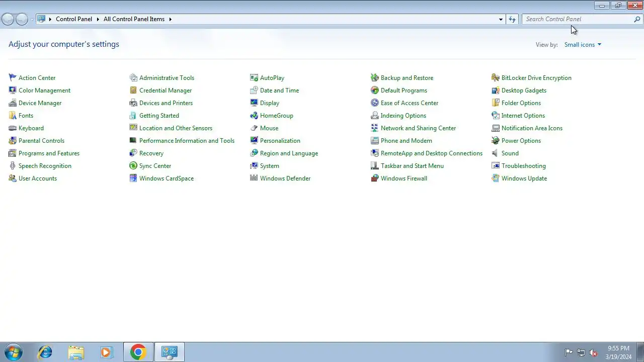Open Getting Started
Image resolution: width=644 pixels, height=362 pixels.
coord(159,115)
